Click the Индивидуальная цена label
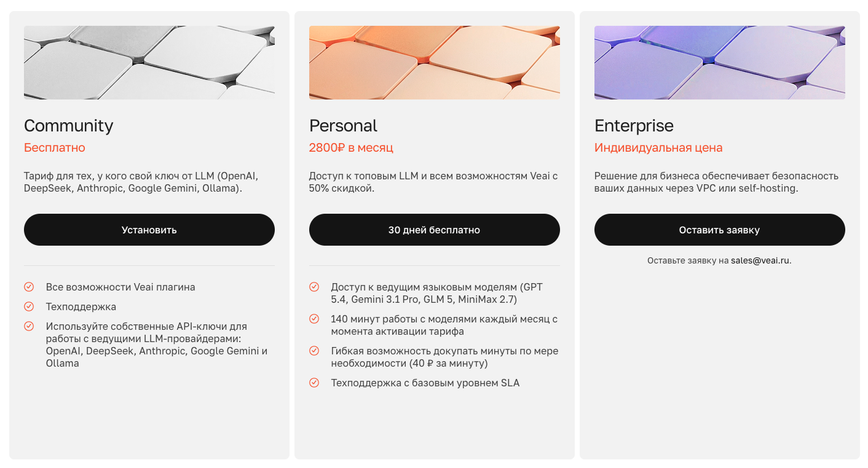Viewport: 868px width, 468px height. click(x=658, y=147)
